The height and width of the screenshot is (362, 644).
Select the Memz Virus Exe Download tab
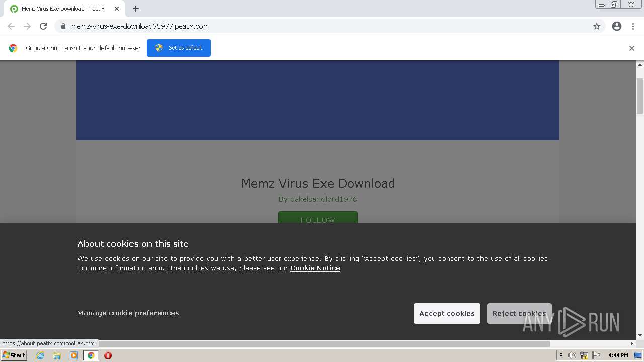(65, 9)
